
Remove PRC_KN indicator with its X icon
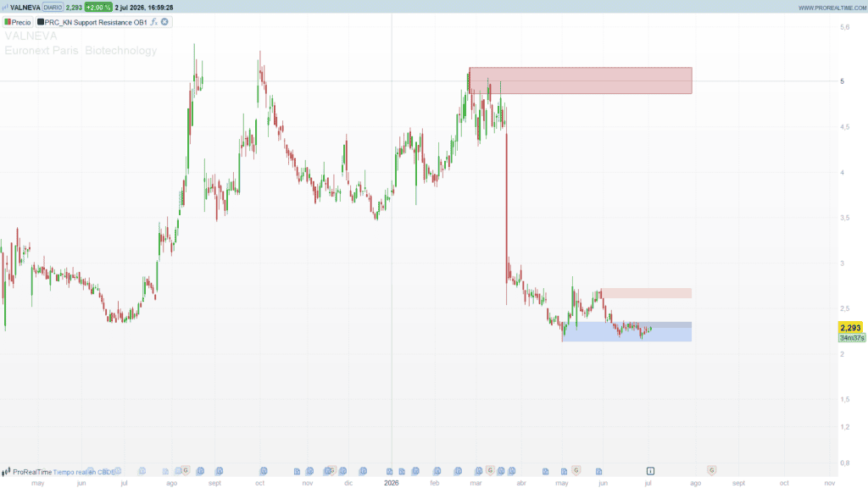[164, 22]
